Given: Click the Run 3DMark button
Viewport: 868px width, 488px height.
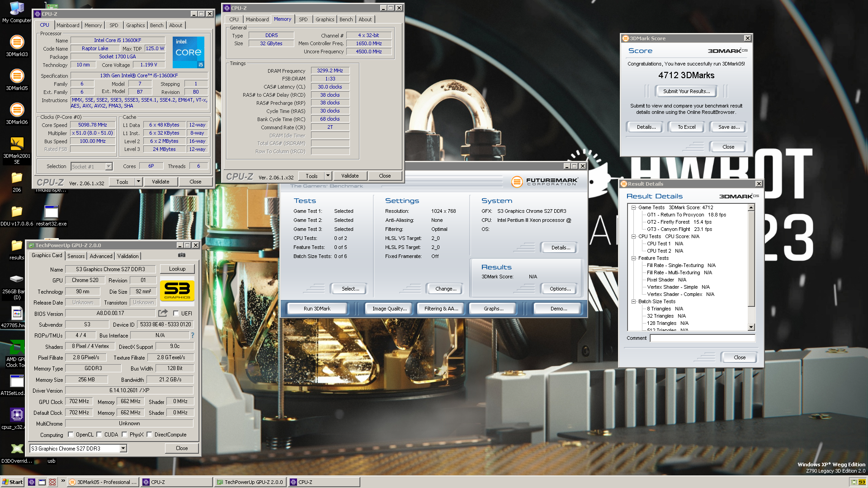Looking at the screenshot, I should [317, 309].
